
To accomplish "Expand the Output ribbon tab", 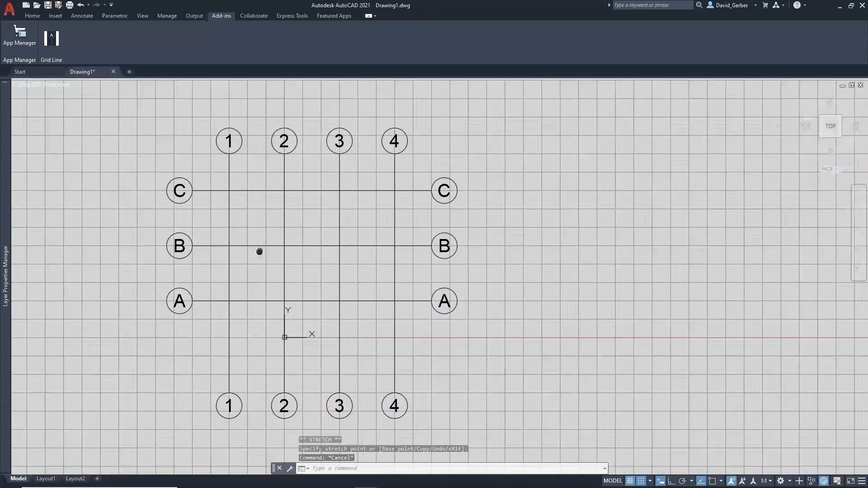I will click(194, 15).
